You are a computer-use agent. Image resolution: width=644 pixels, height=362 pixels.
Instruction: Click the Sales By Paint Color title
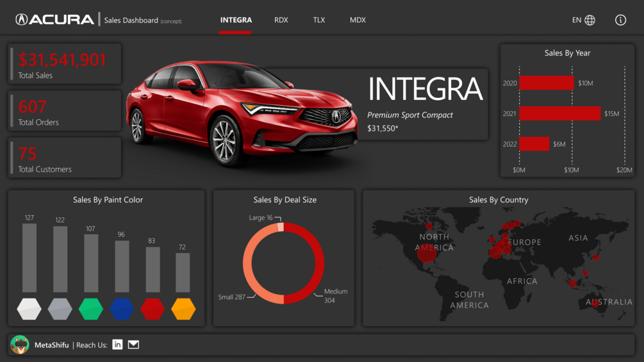[x=108, y=200]
